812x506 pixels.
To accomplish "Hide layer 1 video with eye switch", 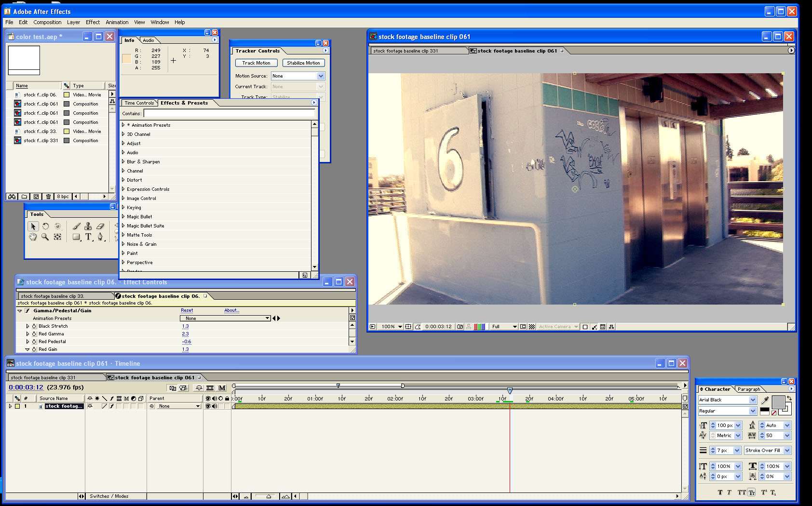I will click(208, 406).
